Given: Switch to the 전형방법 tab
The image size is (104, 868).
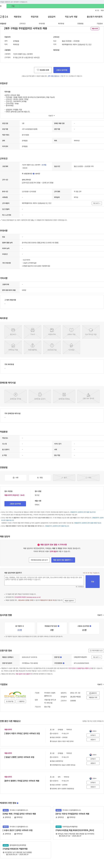Looking at the screenshot, I should (80, 24).
